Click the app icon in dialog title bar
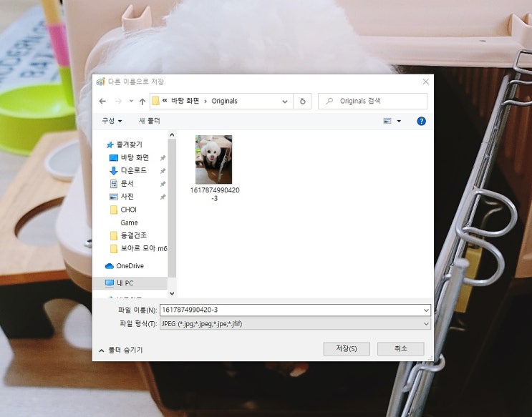The width and height of the screenshot is (532, 417). (100, 82)
